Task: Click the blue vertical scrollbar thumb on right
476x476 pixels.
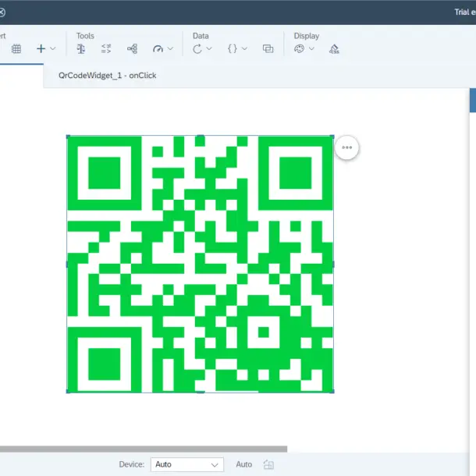Action: (x=473, y=101)
